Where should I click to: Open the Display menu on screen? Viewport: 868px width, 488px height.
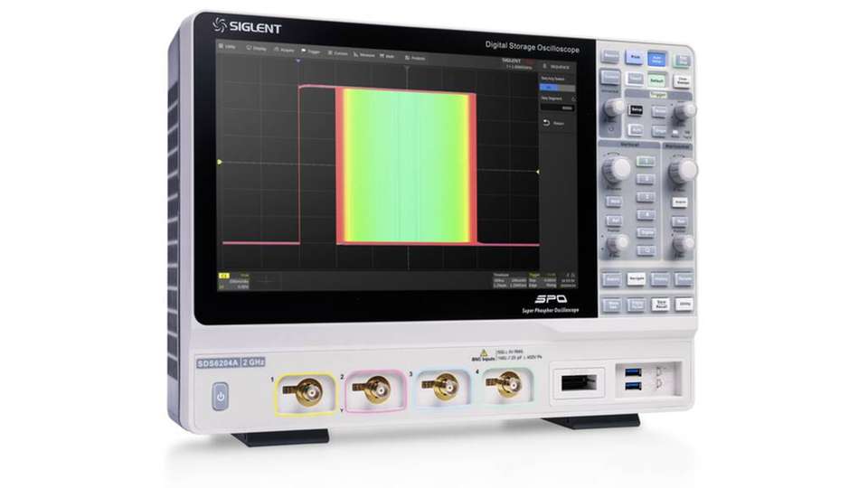coord(256,48)
